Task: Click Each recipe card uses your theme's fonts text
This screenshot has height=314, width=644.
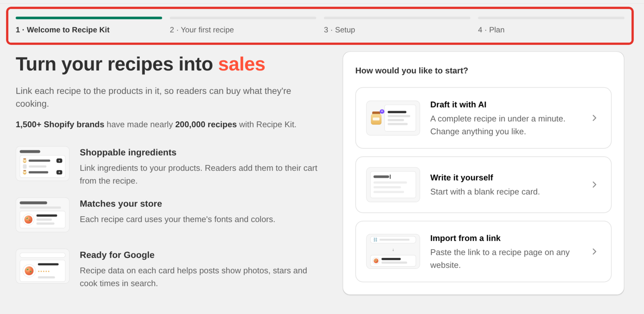Action: pos(178,219)
